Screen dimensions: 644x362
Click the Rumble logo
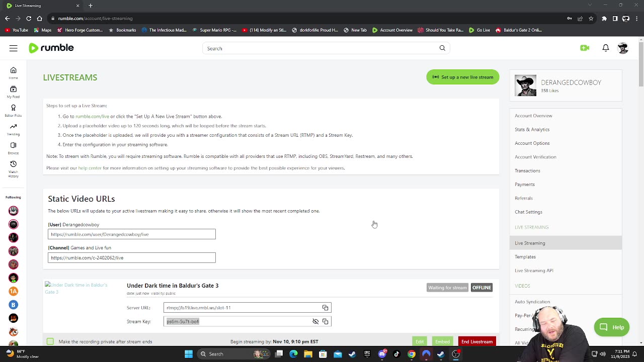point(51,48)
